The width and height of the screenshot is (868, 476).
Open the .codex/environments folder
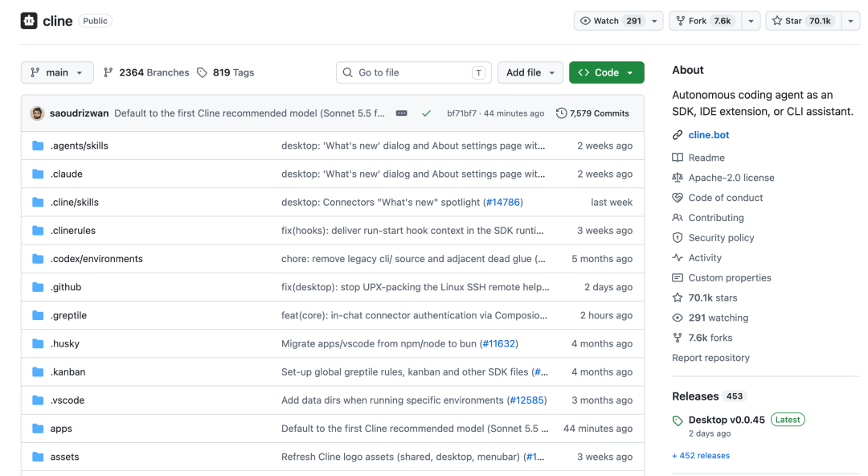point(96,259)
